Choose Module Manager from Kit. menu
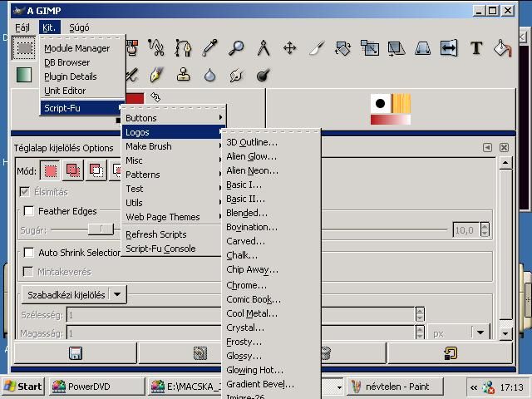Viewport: 532px width, 399px height. pyautogui.click(x=82, y=48)
